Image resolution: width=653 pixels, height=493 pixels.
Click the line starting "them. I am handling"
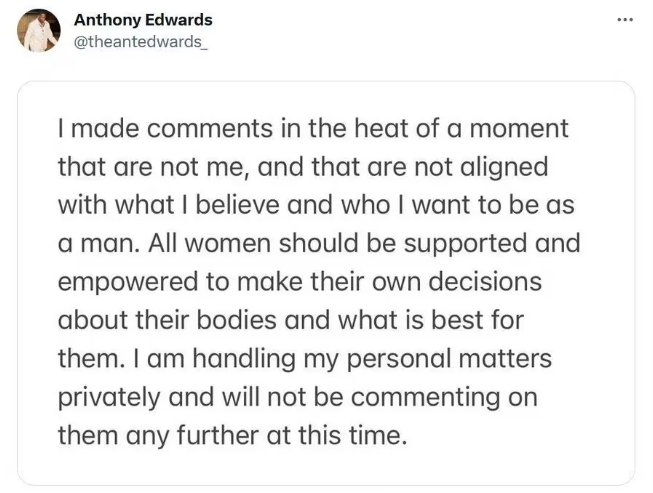pyautogui.click(x=305, y=358)
